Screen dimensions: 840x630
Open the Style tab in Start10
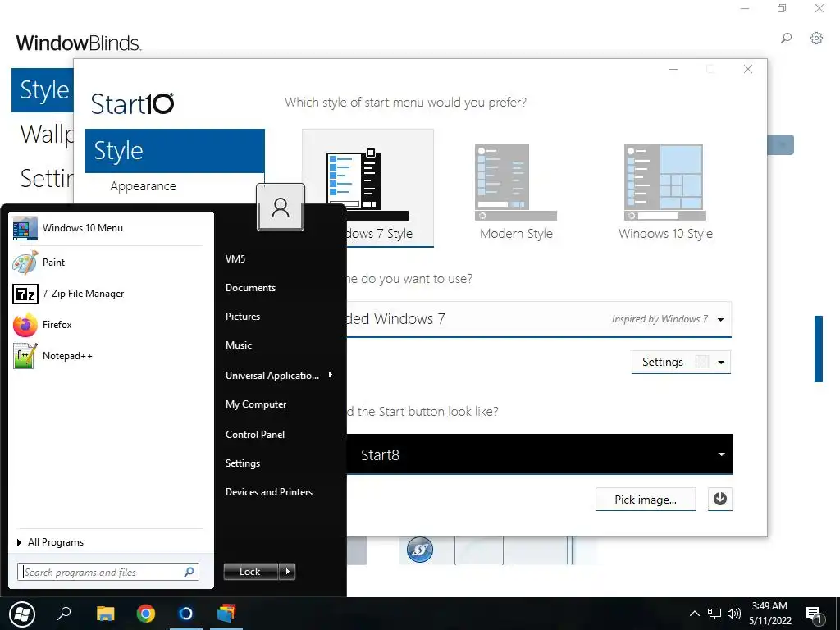point(175,151)
